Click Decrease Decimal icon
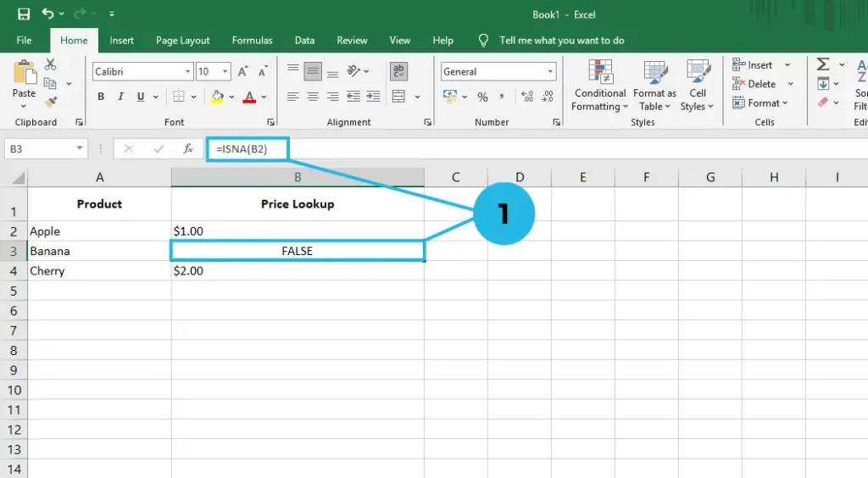The height and width of the screenshot is (478, 868). pos(548,97)
